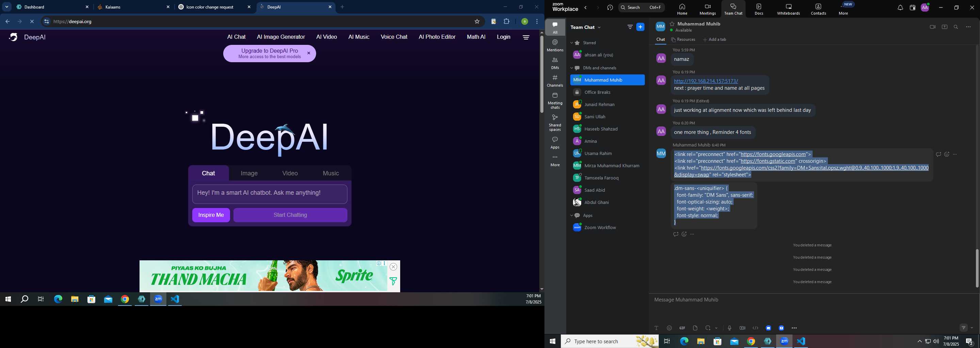Open GIF picker in composer
The width and height of the screenshot is (980, 348).
[x=682, y=328]
